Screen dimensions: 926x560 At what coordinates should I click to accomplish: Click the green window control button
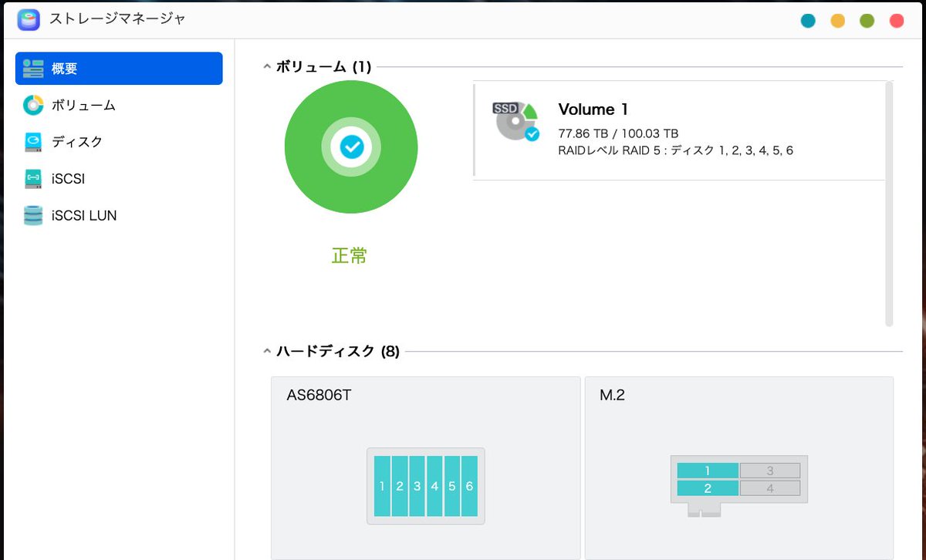tap(867, 21)
